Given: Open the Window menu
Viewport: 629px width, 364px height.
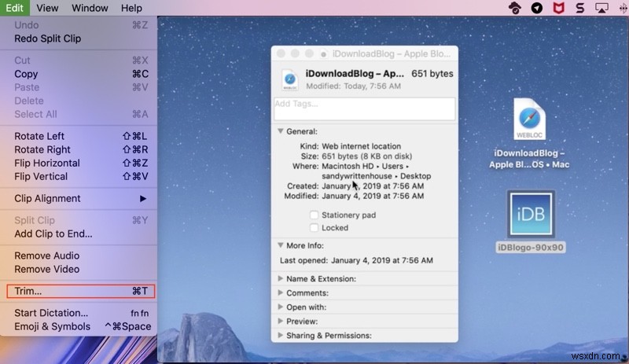Looking at the screenshot, I should (90, 8).
